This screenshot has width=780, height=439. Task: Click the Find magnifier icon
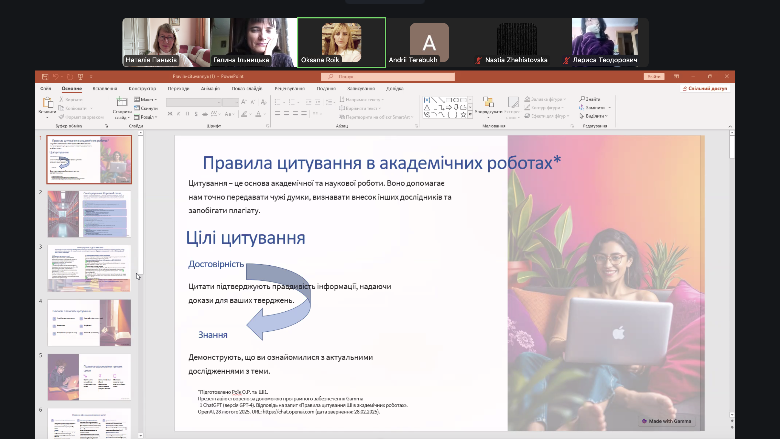coord(582,100)
